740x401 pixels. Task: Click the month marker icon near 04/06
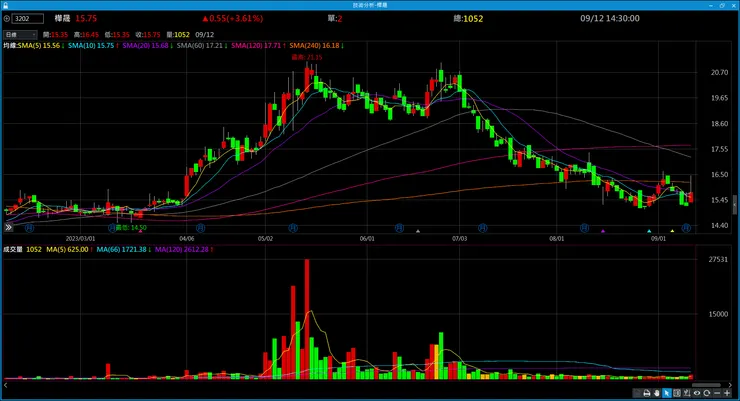pyautogui.click(x=201, y=228)
